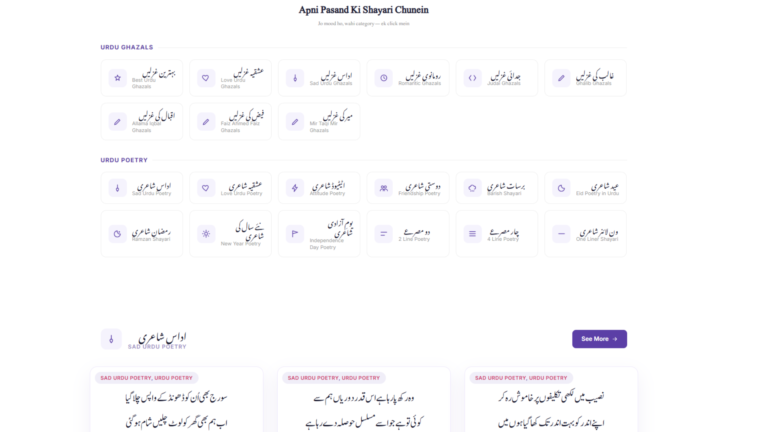Click the See More button
Screen dimensions: 768x432
[x=600, y=339]
